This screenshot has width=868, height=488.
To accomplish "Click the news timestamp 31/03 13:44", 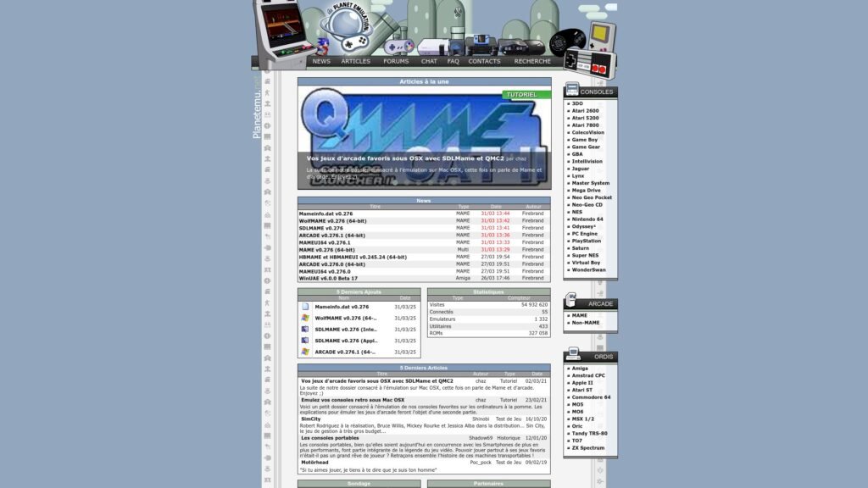I will point(495,213).
